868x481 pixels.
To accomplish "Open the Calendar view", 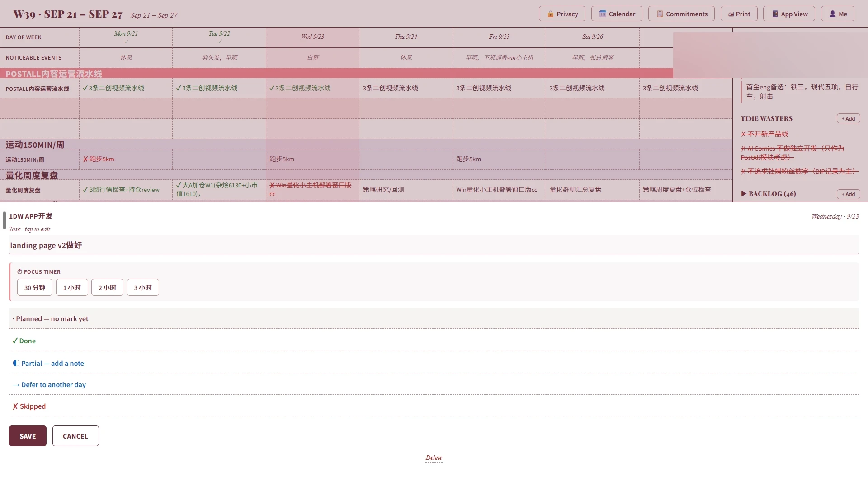I will coord(617,14).
